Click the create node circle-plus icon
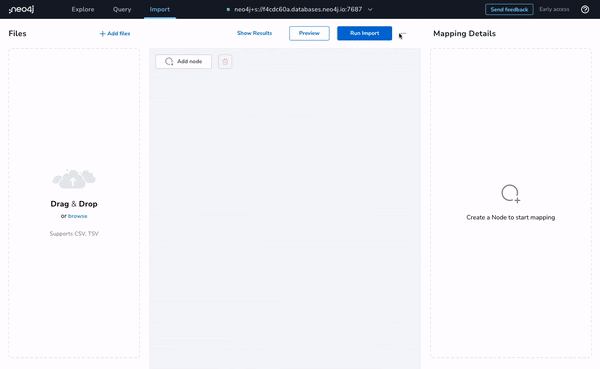Image resolution: width=600 pixels, height=369 pixels. click(x=510, y=194)
